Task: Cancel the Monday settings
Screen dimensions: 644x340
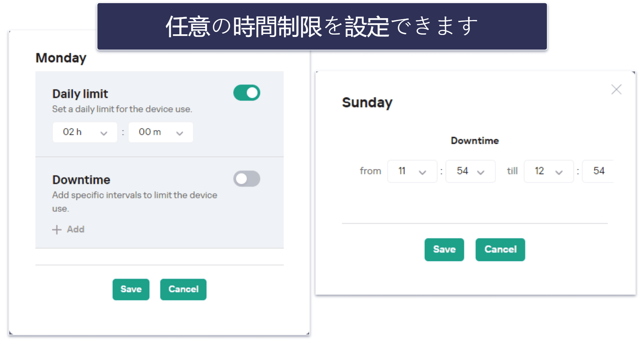Action: 183,289
